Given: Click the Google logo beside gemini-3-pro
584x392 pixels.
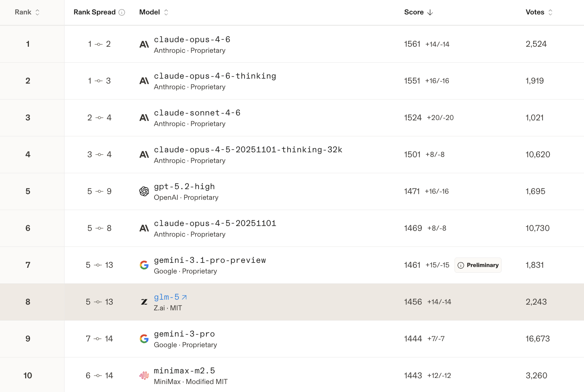Looking at the screenshot, I should [144, 339].
